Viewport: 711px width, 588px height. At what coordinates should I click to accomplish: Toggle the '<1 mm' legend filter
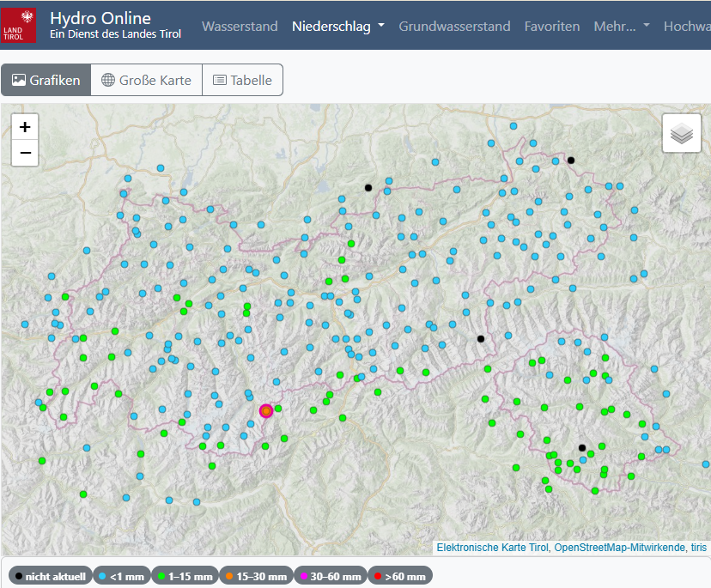point(122,576)
